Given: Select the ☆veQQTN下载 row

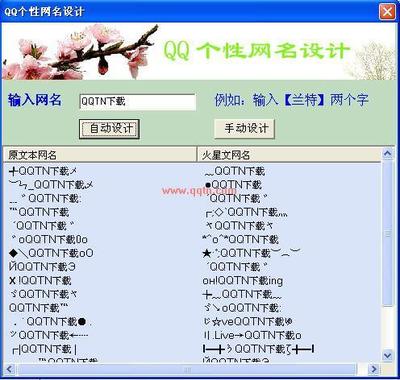Looking at the screenshot, I should coord(248,322).
